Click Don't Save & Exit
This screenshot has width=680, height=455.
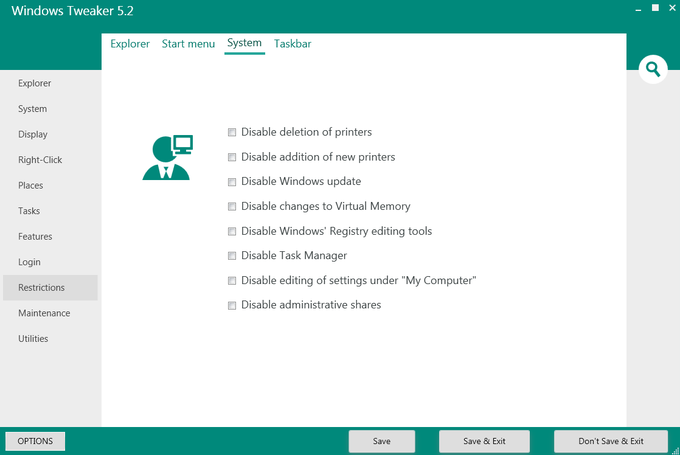coord(611,441)
